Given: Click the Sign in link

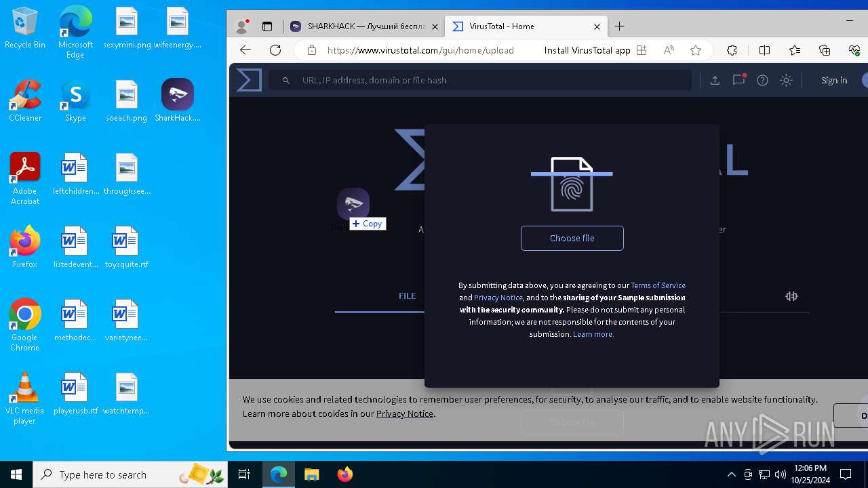Looking at the screenshot, I should (x=834, y=80).
